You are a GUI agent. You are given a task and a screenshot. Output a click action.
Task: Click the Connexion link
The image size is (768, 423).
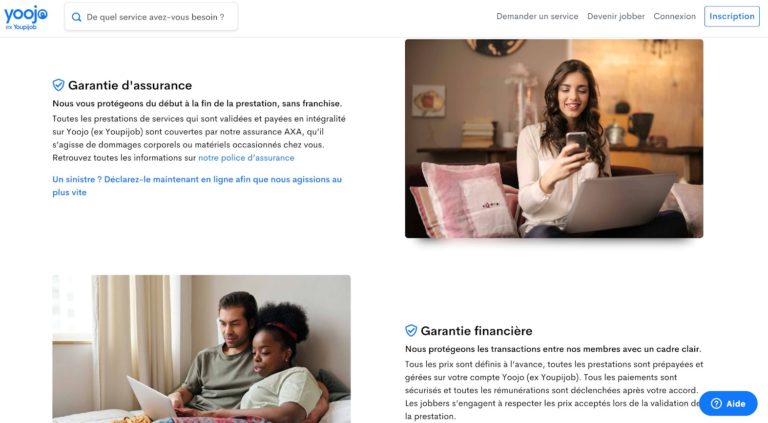point(674,16)
